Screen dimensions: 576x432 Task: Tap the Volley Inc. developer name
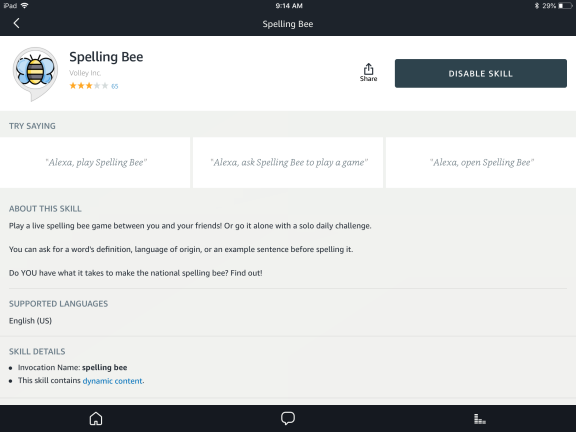85,73
